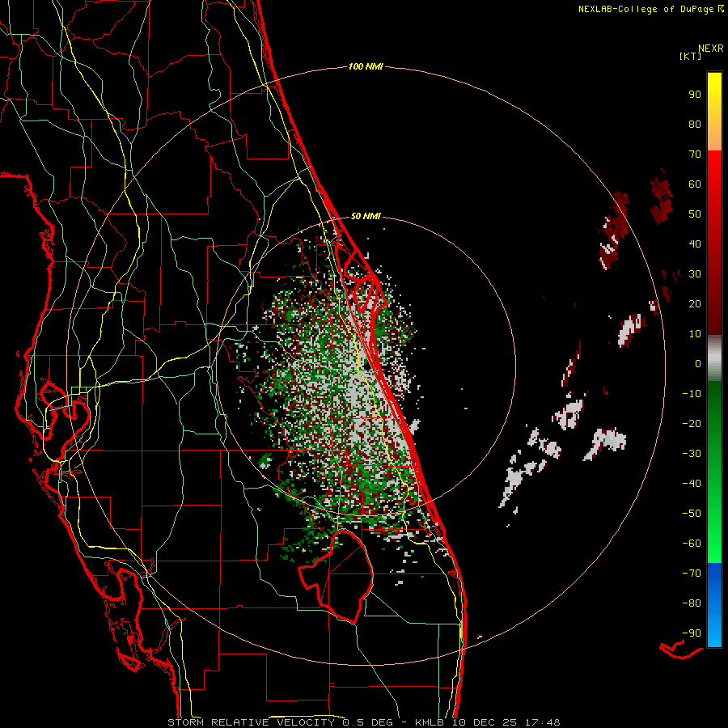Screen dimensions: 728x728
Task: Click the -50 value on velocity scale
Action: point(692,514)
